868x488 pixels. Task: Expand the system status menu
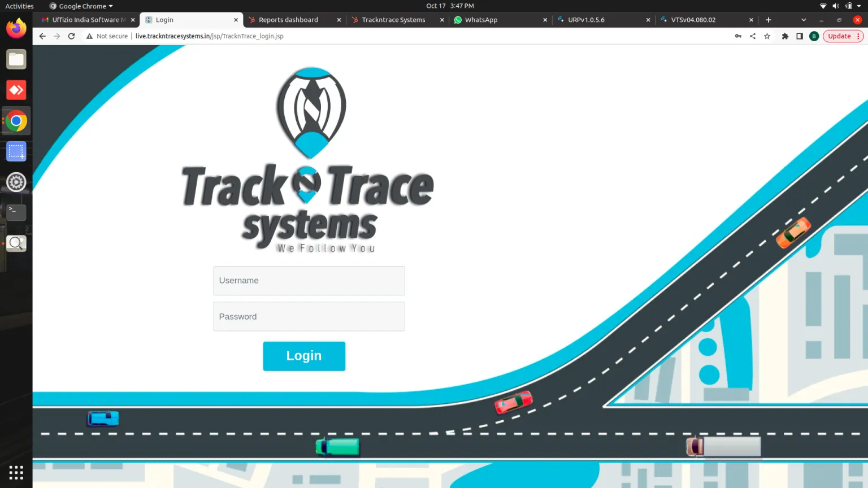point(841,6)
